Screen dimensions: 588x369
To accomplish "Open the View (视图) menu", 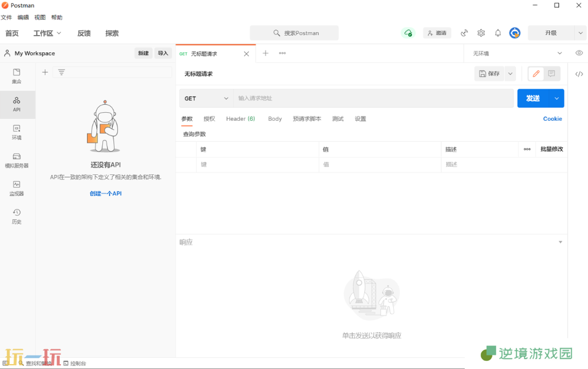I will [x=39, y=17].
